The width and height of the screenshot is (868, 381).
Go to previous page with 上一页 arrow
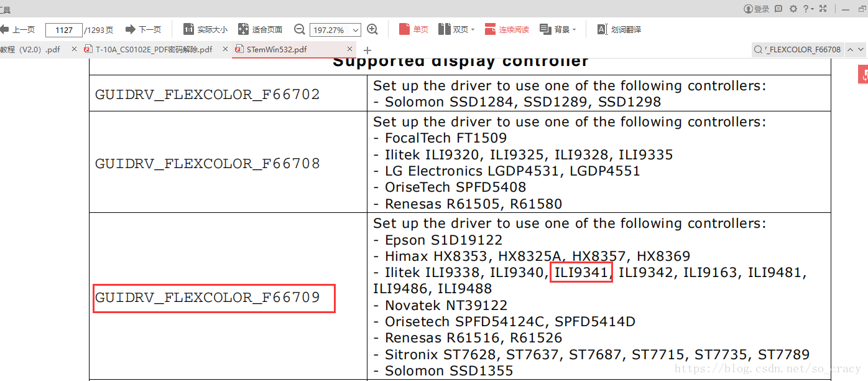coord(17,29)
